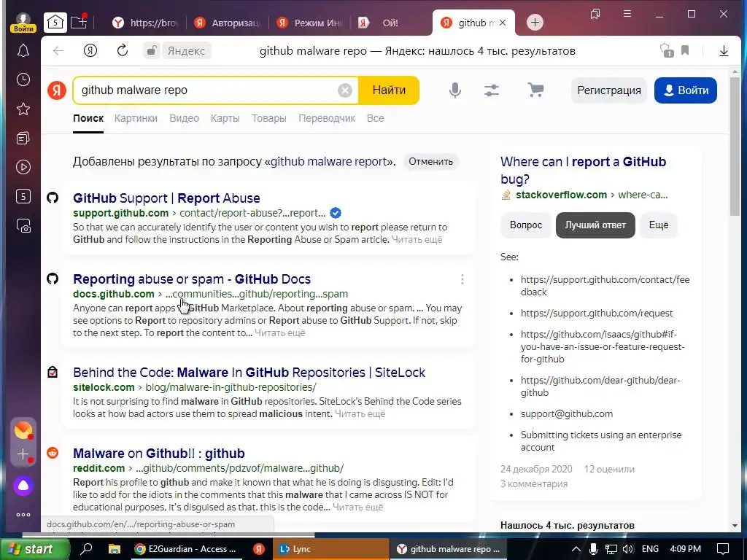747x560 pixels.
Task: Open Protect shield counter icon in address bar
Action: [x=667, y=50]
